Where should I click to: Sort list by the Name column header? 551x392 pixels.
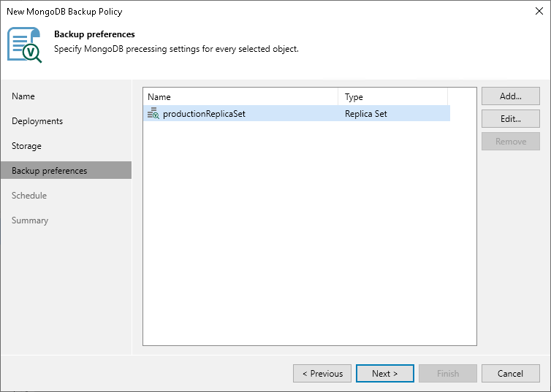[x=240, y=96]
